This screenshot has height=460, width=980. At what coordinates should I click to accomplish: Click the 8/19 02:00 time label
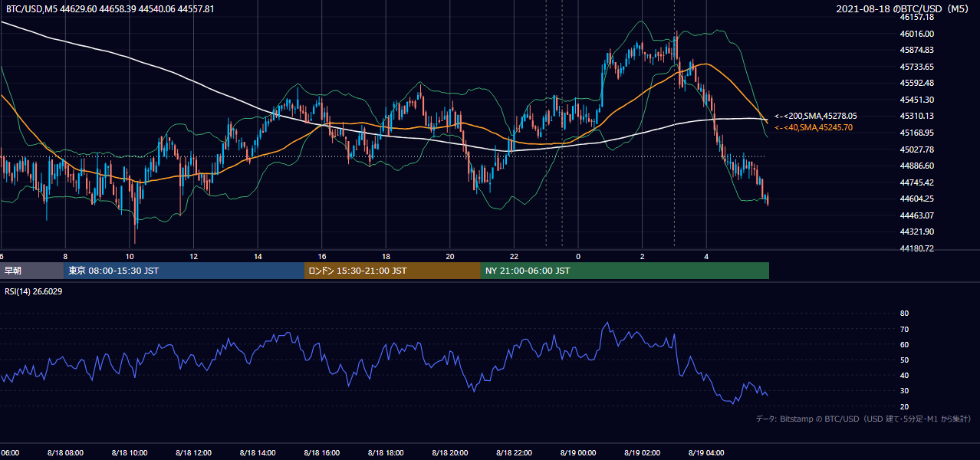[x=642, y=453]
